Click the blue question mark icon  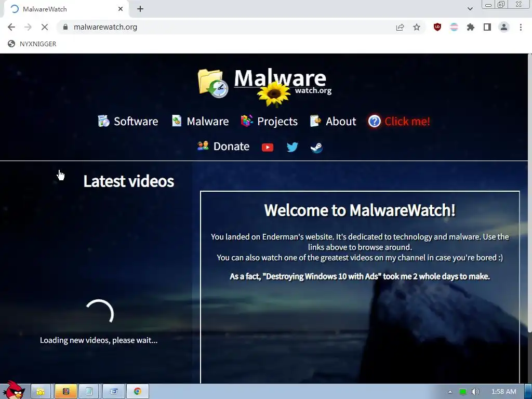[375, 121]
